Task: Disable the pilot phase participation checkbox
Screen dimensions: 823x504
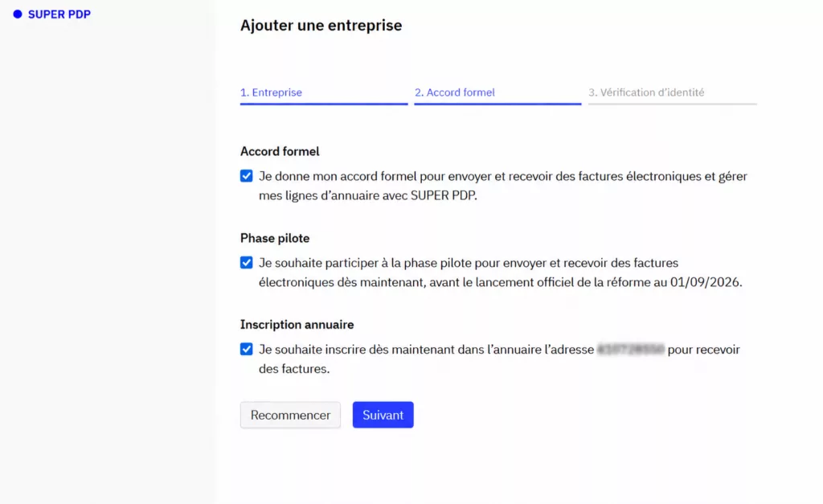Action: click(x=246, y=263)
